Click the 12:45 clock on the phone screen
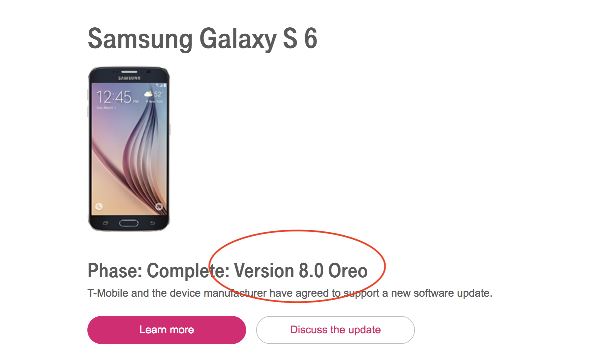 (x=114, y=97)
